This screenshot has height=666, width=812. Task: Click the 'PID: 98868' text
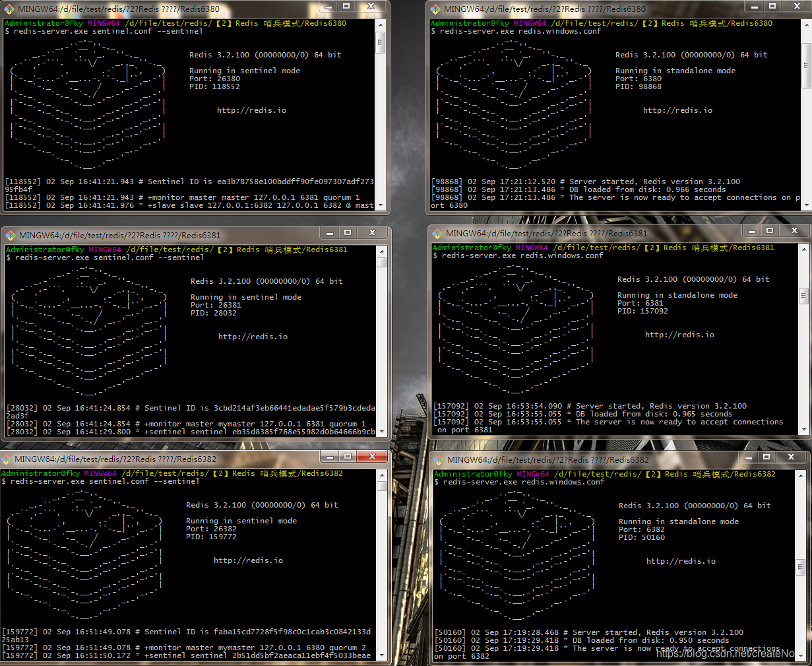tap(639, 86)
